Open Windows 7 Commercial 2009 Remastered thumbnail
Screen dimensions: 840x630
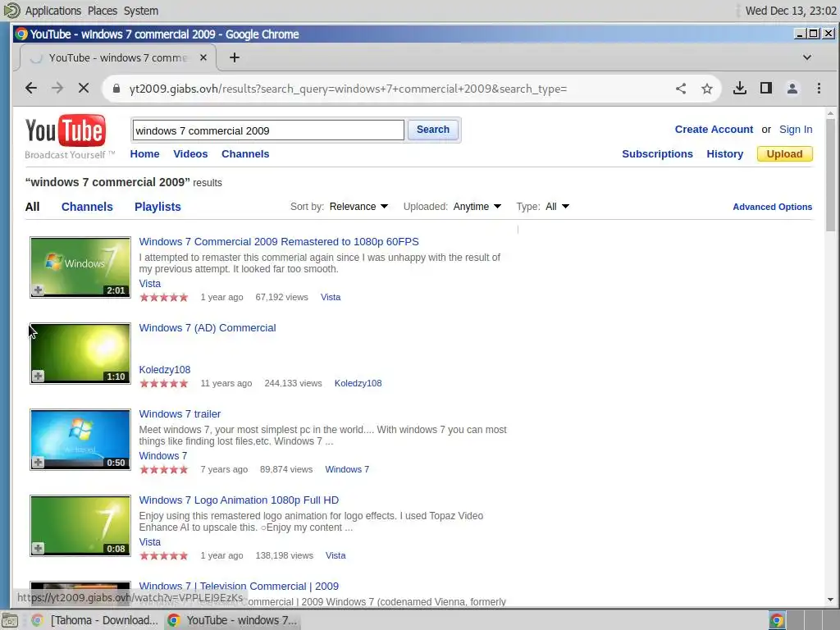coord(80,267)
